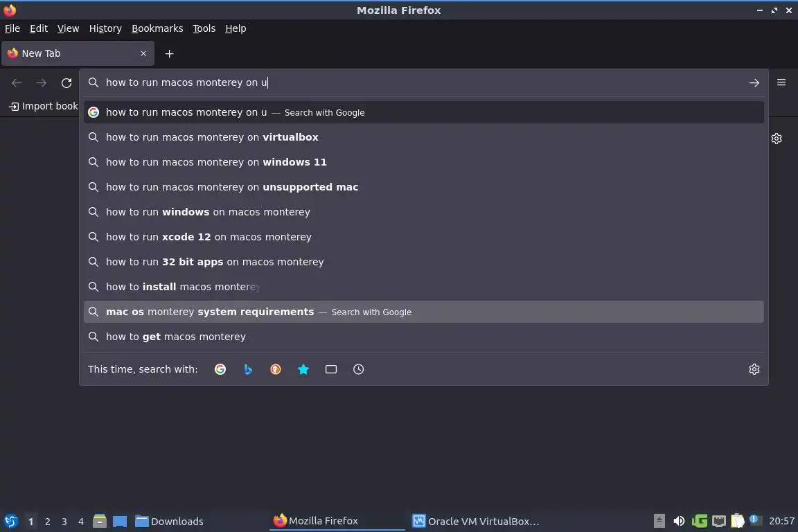The image size is (798, 532).
Task: Click the network monitor tray icon
Action: 718,521
